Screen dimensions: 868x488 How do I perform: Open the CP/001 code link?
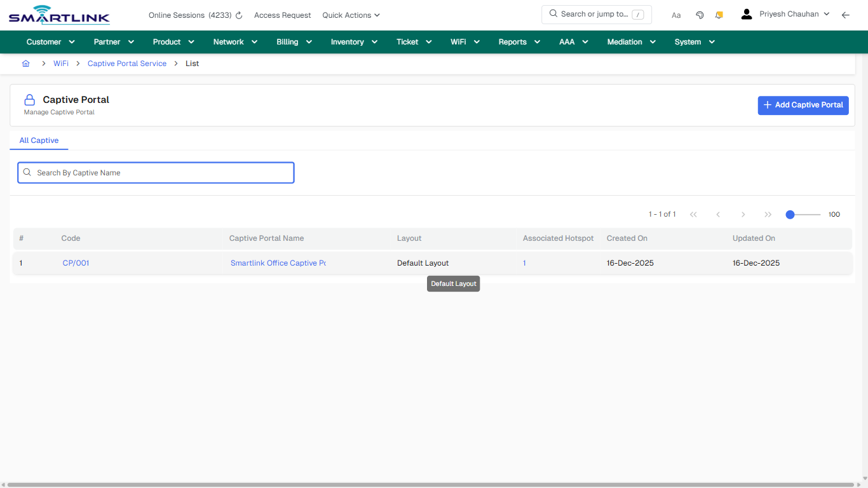76,262
